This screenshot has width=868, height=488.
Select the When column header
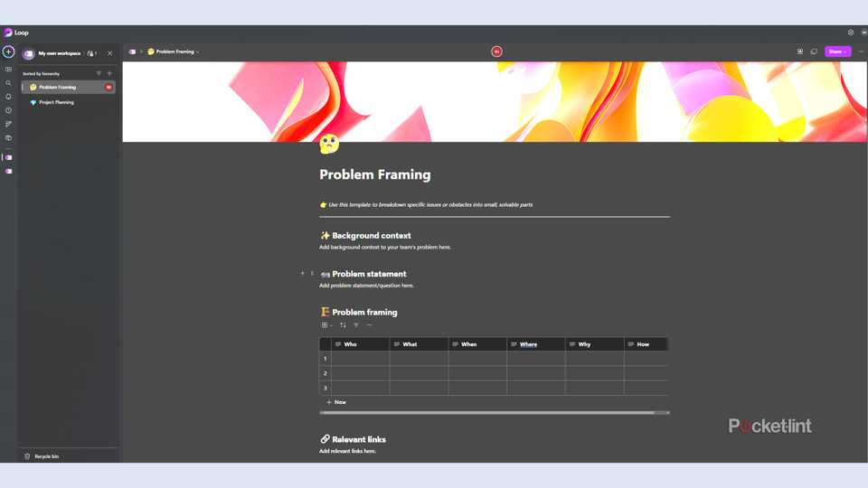click(x=477, y=344)
